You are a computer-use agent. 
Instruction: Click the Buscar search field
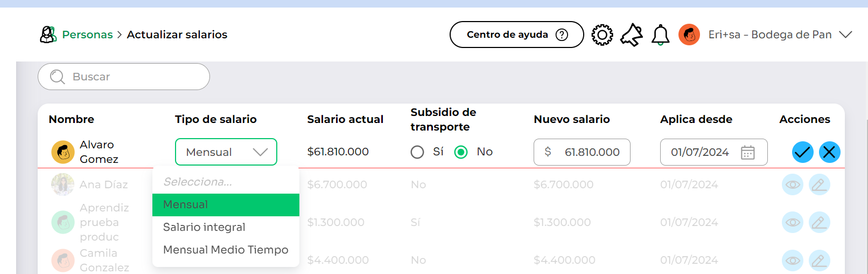pos(124,77)
